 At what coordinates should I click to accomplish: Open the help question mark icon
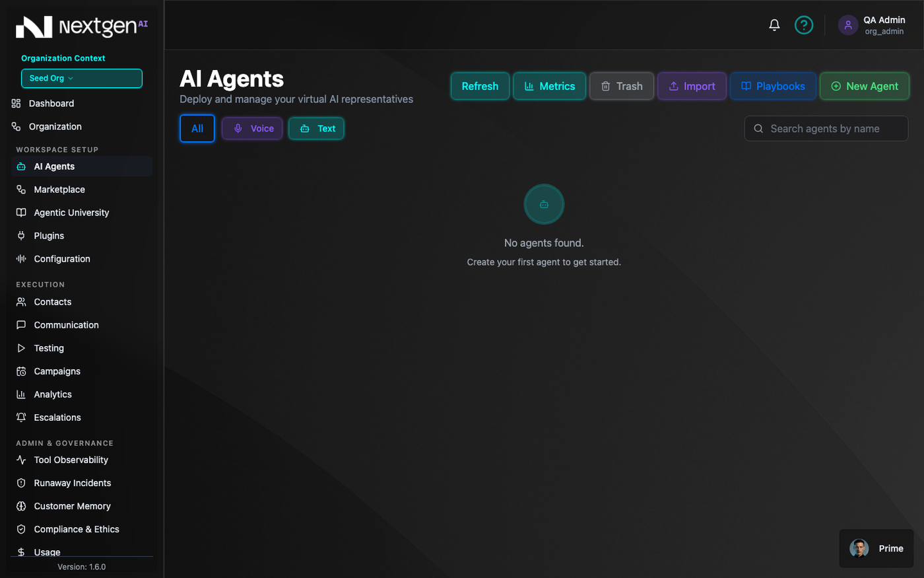tap(803, 25)
